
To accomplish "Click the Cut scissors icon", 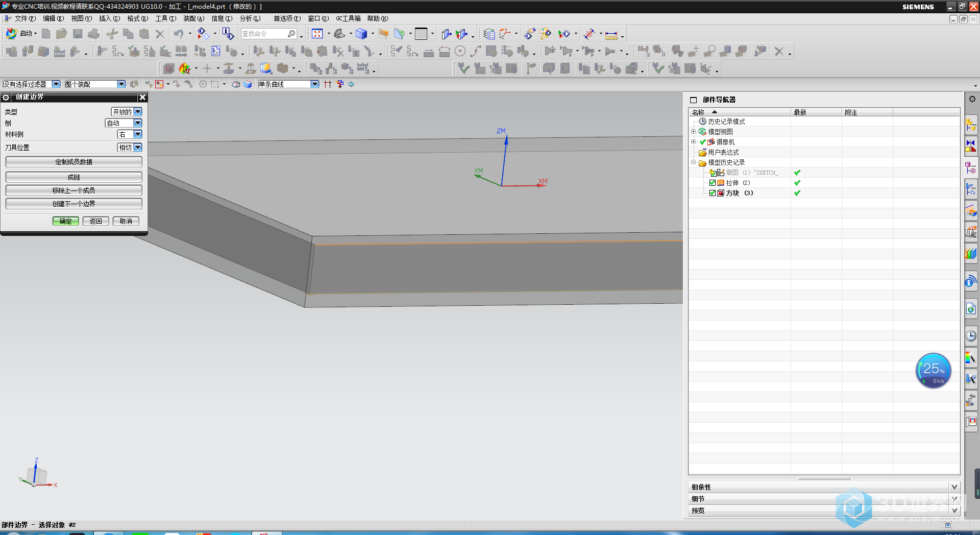I will click(x=112, y=34).
